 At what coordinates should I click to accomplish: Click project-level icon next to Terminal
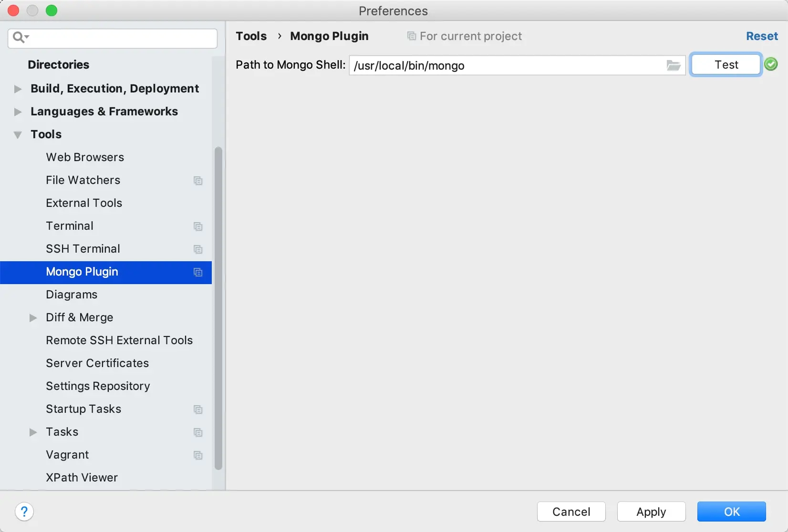(x=198, y=226)
